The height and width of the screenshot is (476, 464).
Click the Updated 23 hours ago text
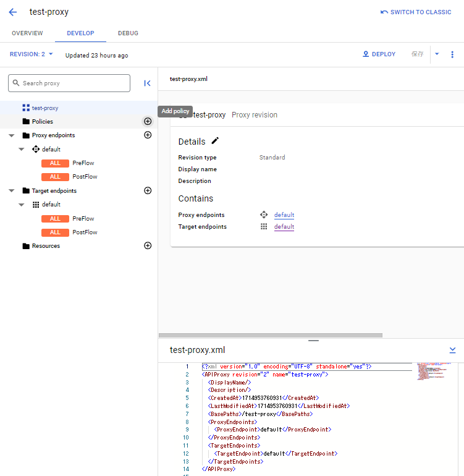point(97,55)
